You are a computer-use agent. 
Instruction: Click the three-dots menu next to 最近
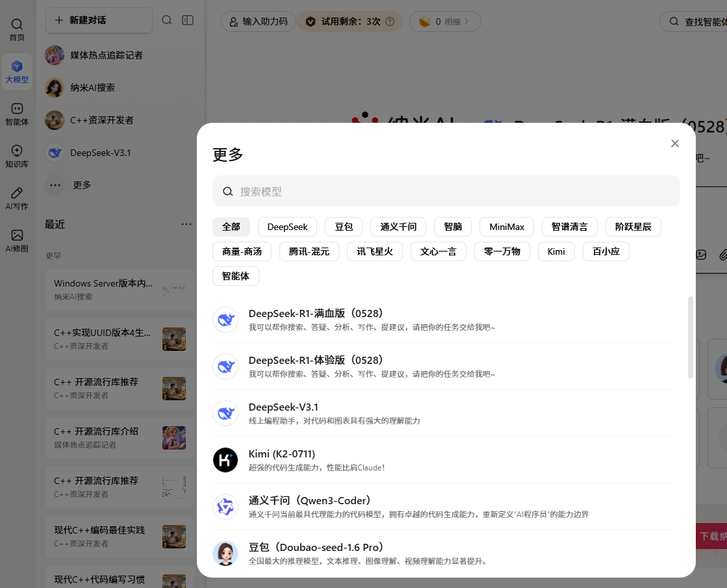[x=186, y=224]
